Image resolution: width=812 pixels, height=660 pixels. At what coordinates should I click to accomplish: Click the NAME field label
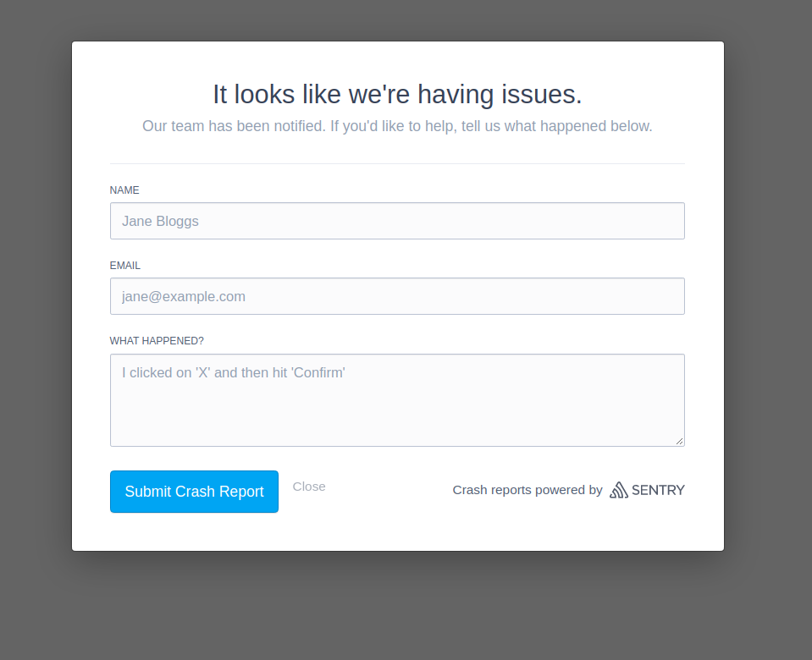point(124,190)
